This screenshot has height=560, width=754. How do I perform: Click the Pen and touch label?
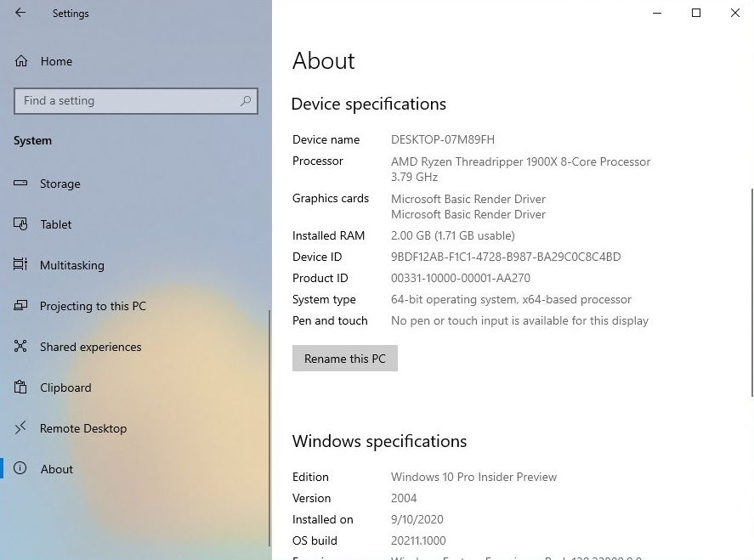[x=329, y=320]
